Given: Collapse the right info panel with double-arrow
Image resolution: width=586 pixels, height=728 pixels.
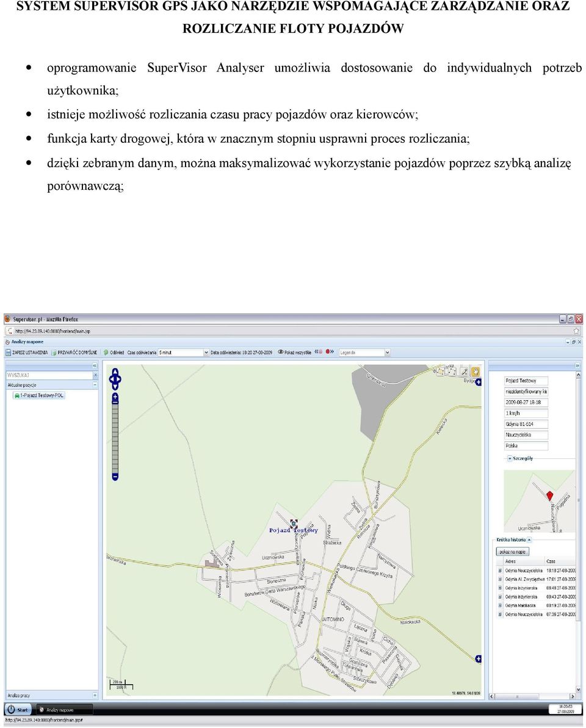Looking at the screenshot, I should click(x=578, y=366).
